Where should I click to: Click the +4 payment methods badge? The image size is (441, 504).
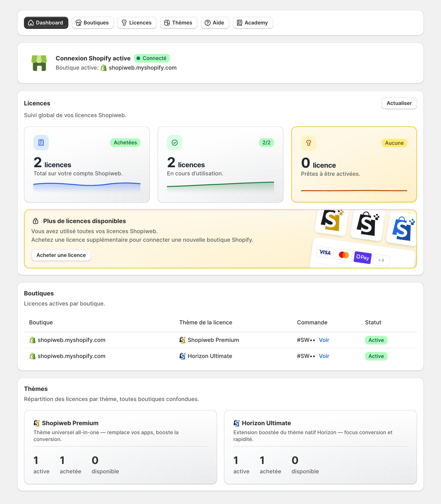coord(381,260)
